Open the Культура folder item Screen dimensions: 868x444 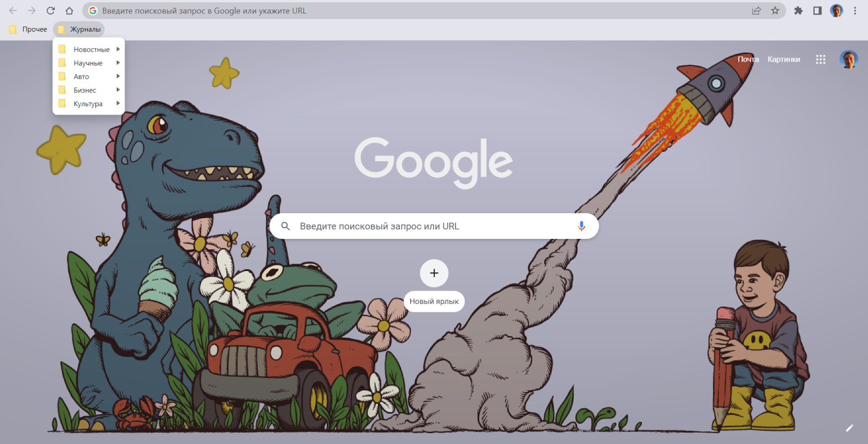coord(89,104)
